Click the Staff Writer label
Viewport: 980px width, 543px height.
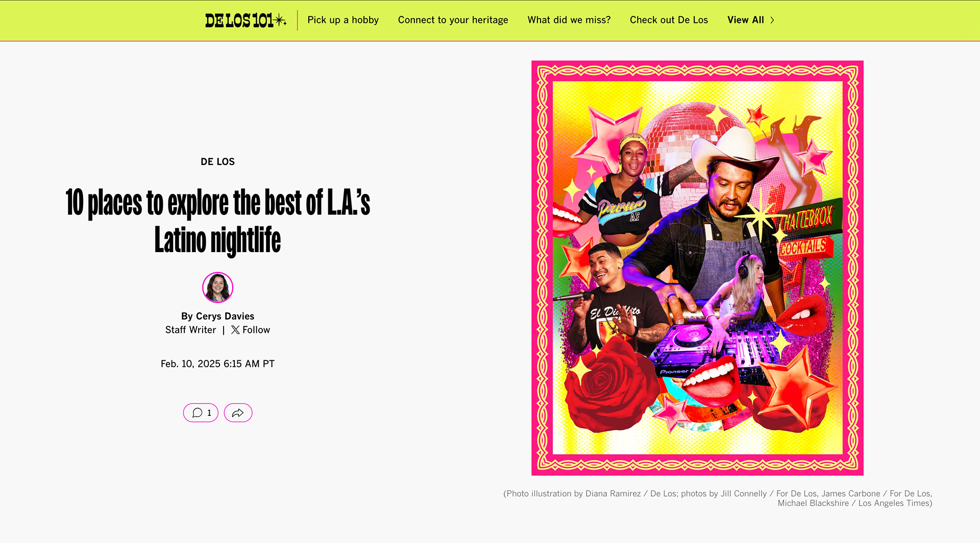click(x=191, y=330)
